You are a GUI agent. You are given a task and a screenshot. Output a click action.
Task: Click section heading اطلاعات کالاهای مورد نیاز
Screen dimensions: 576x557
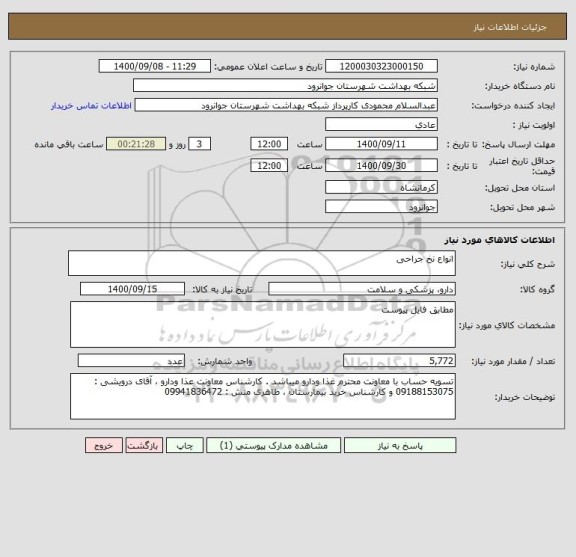point(500,240)
